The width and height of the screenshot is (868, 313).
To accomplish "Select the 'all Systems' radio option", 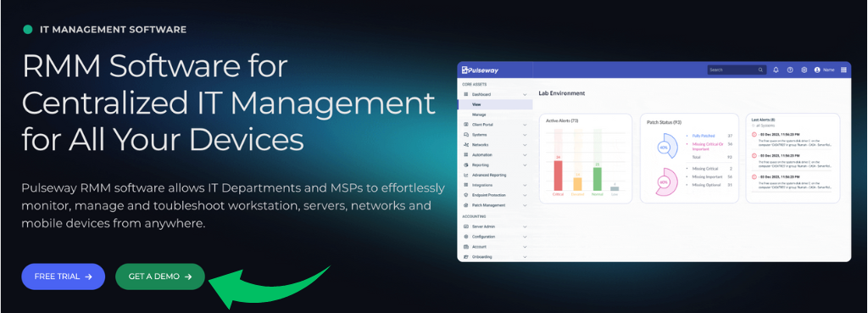I will click(754, 126).
